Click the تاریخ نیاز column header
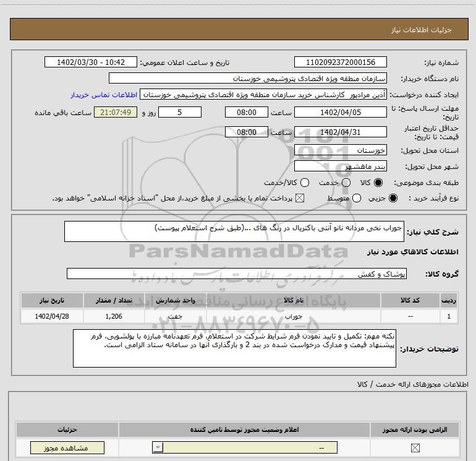Screen dimensions: 476x461 pos(52,301)
